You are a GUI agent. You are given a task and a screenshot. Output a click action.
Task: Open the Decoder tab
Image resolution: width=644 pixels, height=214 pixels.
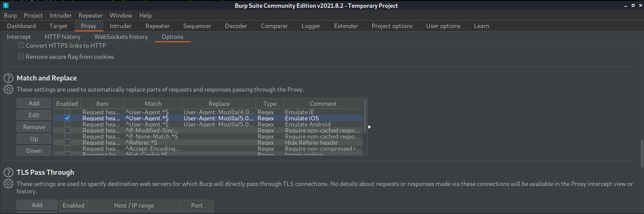236,26
